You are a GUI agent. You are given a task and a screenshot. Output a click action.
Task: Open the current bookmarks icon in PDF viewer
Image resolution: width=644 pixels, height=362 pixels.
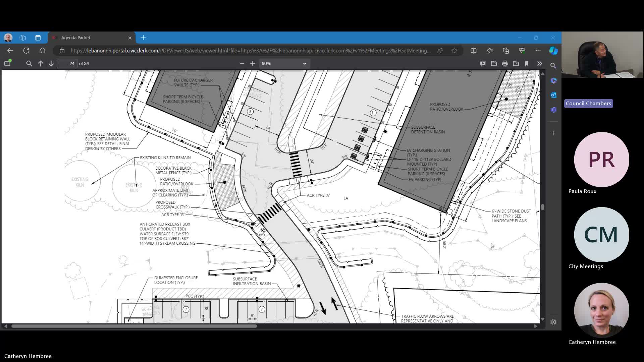point(527,63)
